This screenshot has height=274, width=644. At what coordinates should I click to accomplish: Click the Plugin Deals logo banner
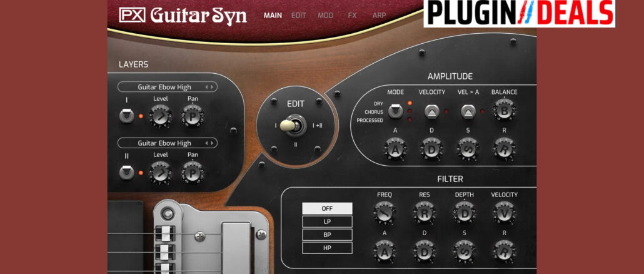pyautogui.click(x=519, y=14)
